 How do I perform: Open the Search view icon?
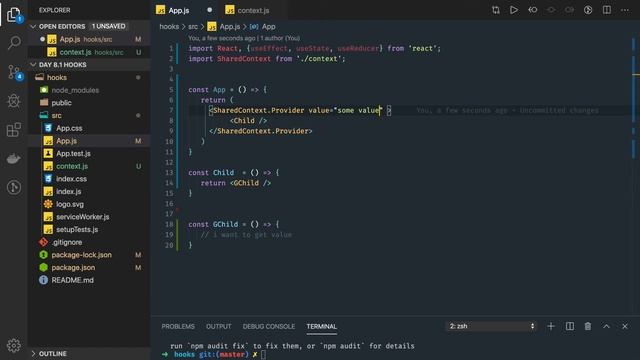[x=13, y=42]
